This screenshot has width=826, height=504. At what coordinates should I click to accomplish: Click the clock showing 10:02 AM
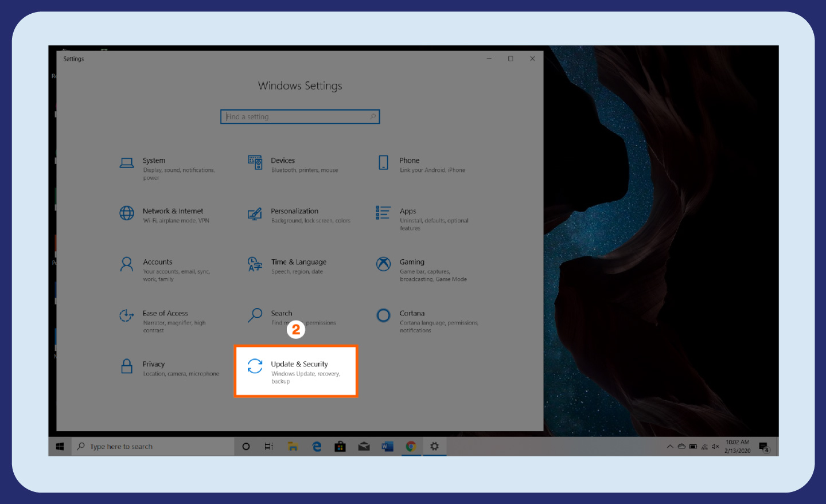tap(737, 442)
